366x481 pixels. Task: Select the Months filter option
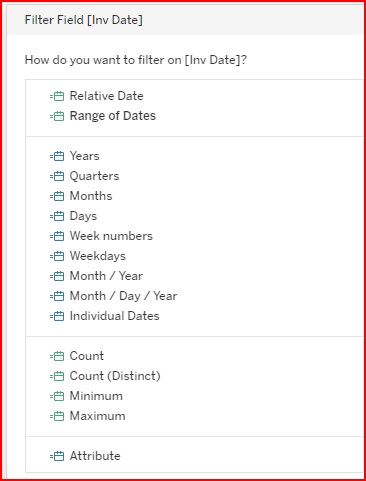(x=91, y=196)
